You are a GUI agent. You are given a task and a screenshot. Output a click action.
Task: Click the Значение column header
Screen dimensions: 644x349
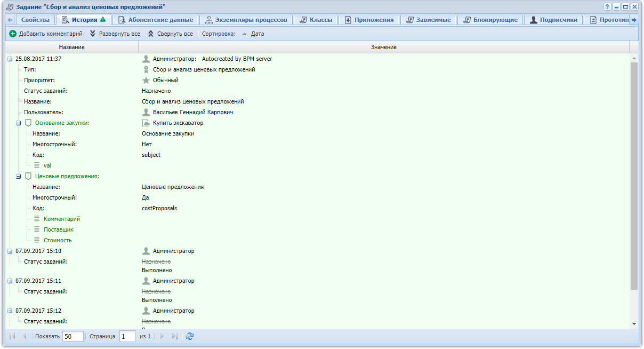point(384,47)
